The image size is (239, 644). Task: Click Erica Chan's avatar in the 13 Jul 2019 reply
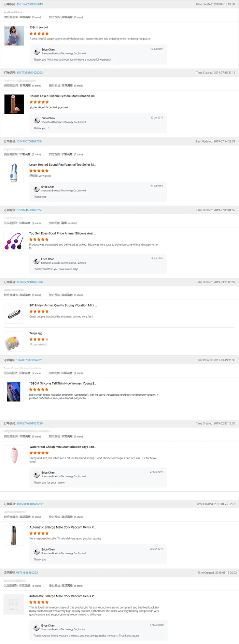[x=36, y=261]
